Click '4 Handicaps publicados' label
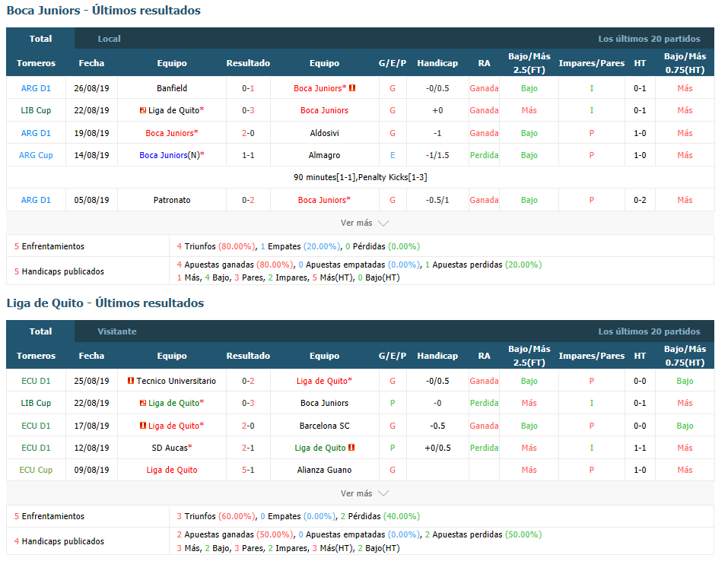The height and width of the screenshot is (561, 728). 59,541
